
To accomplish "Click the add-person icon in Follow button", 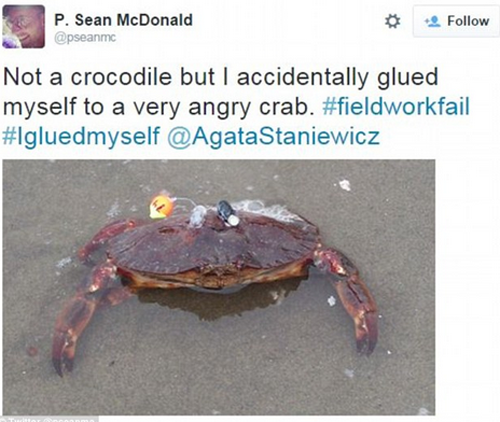I will coord(433,22).
